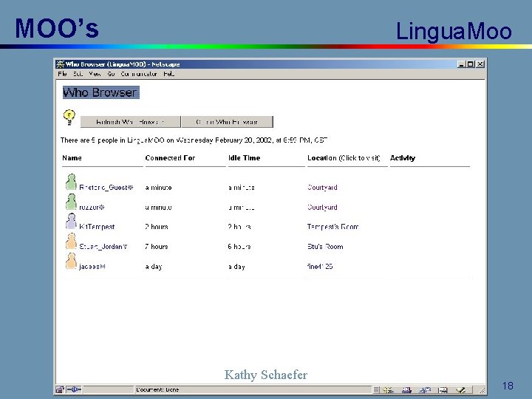Click '6 hours' idle time cell
The height and width of the screenshot is (399, 532).
click(x=239, y=247)
